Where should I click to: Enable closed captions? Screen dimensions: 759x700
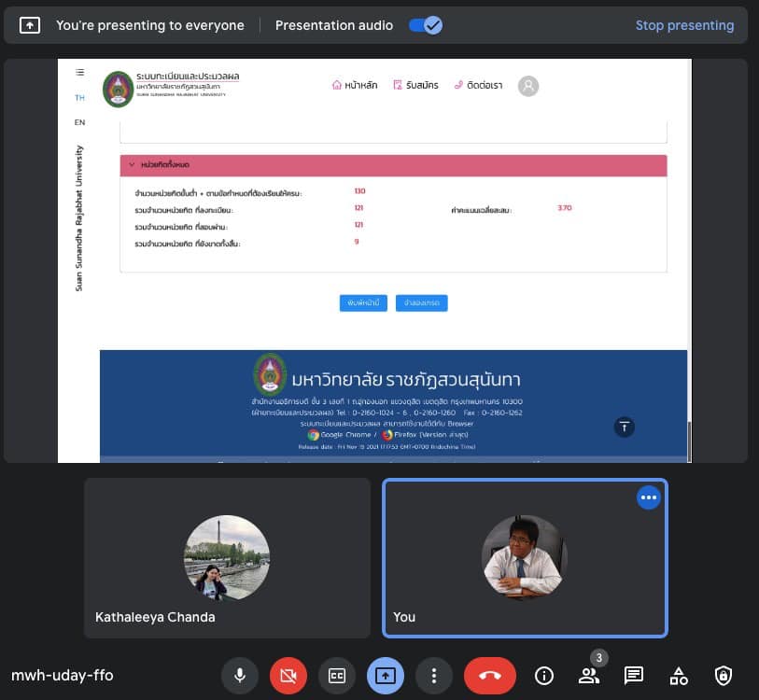(x=337, y=675)
